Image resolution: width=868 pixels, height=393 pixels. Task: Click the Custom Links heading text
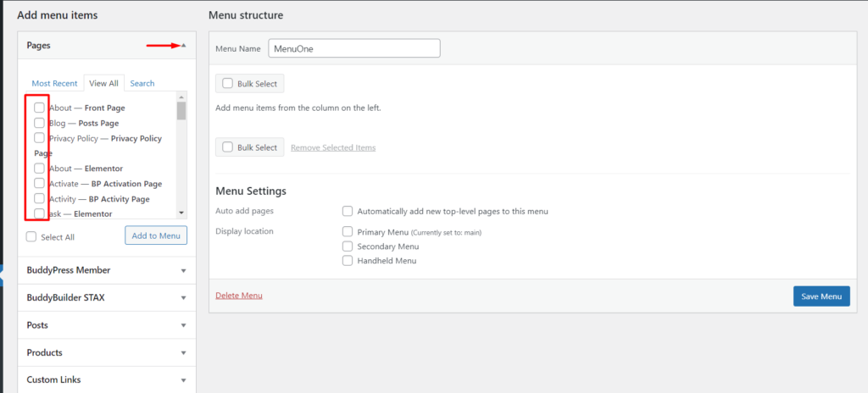pyautogui.click(x=53, y=379)
